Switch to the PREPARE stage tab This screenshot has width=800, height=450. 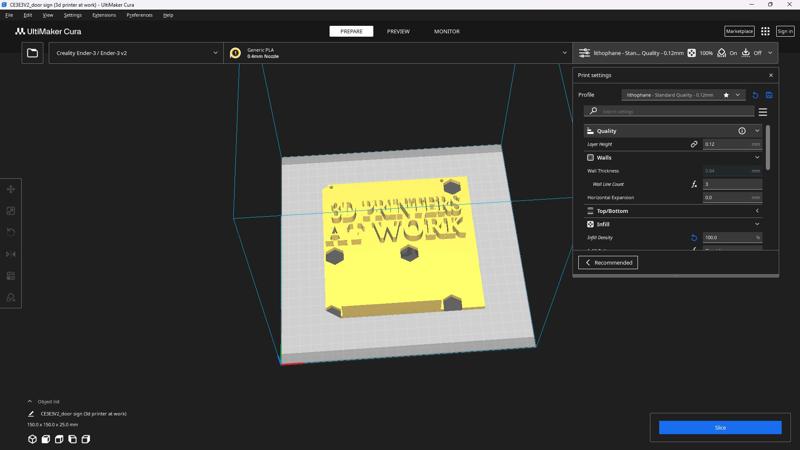[351, 32]
